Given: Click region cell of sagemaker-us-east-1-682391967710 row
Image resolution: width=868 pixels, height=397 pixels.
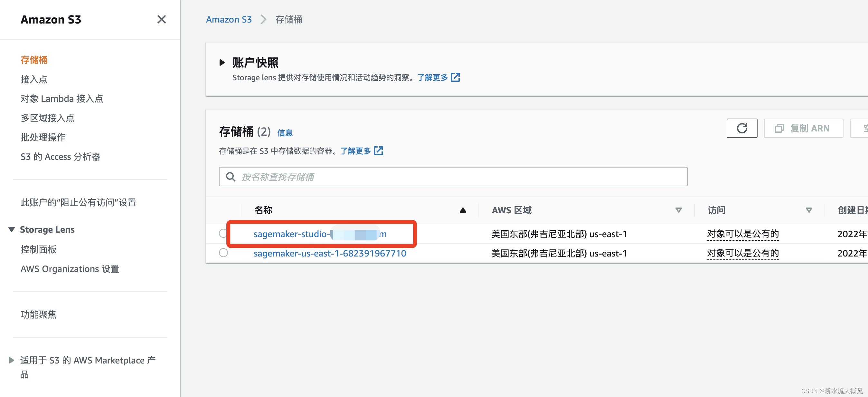Looking at the screenshot, I should (559, 253).
